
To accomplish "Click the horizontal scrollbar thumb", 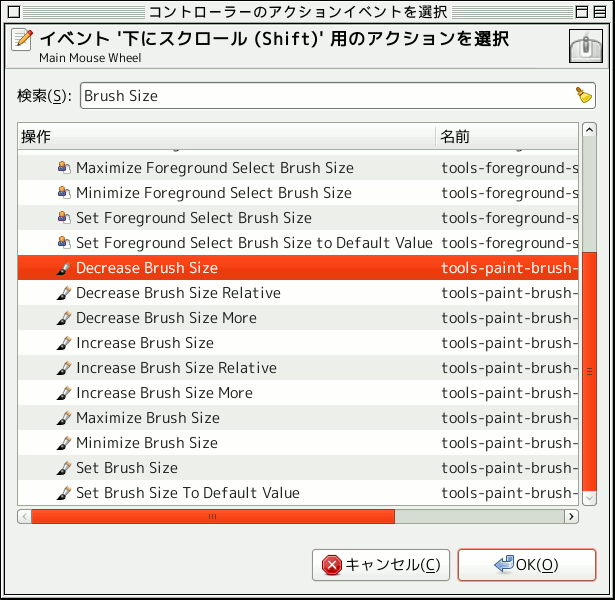I will click(x=212, y=517).
